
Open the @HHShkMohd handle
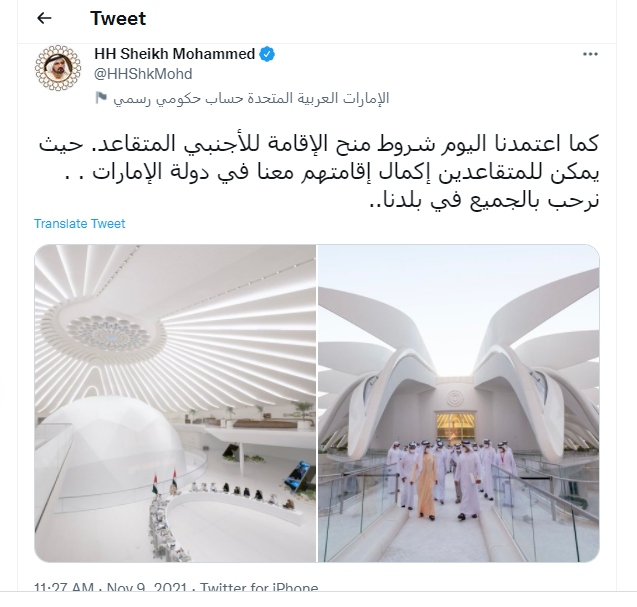tap(143, 74)
